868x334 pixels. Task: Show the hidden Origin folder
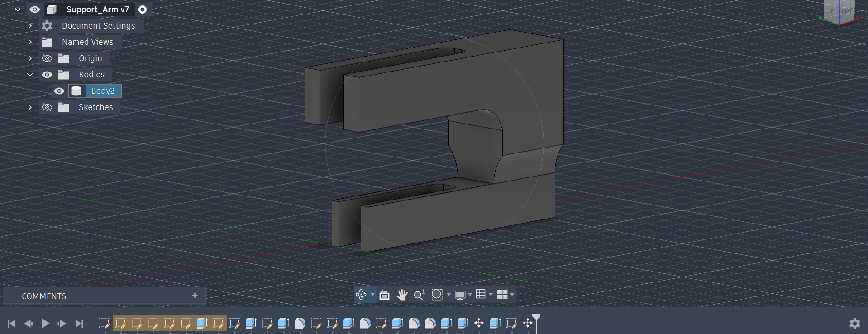point(47,58)
